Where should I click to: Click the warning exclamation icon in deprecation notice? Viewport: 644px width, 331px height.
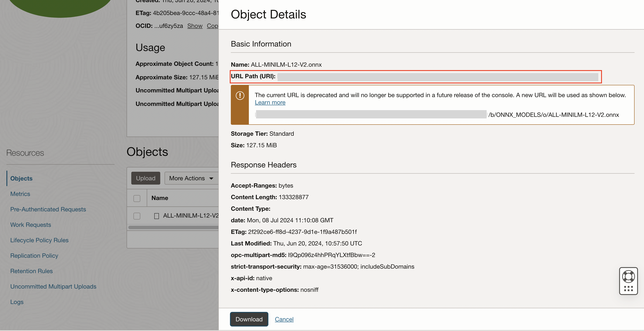pyautogui.click(x=240, y=95)
